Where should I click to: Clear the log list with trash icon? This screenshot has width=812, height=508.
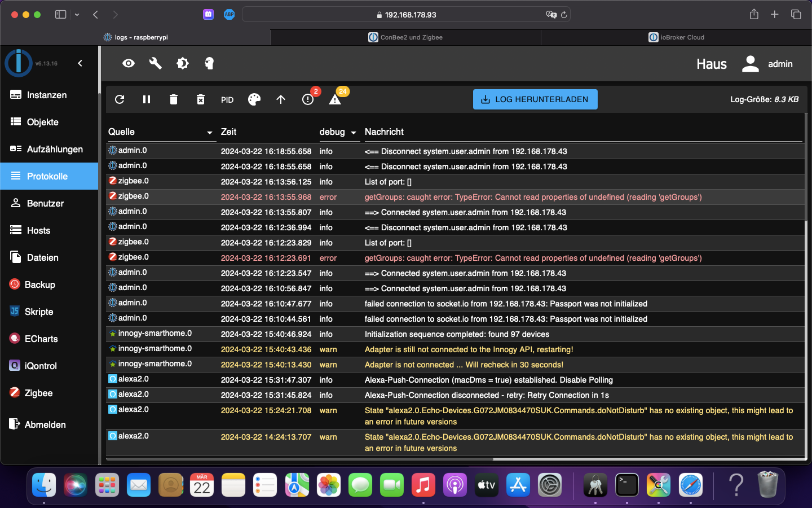coord(174,99)
